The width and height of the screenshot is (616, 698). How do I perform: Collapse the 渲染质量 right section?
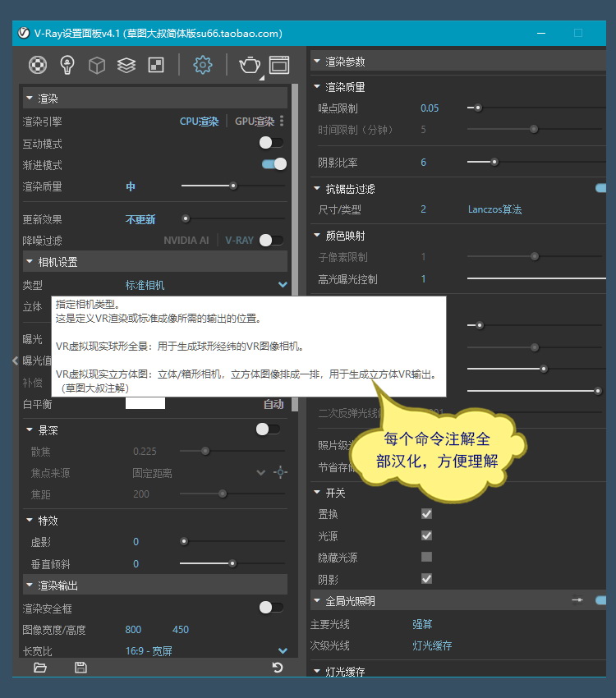tap(317, 86)
